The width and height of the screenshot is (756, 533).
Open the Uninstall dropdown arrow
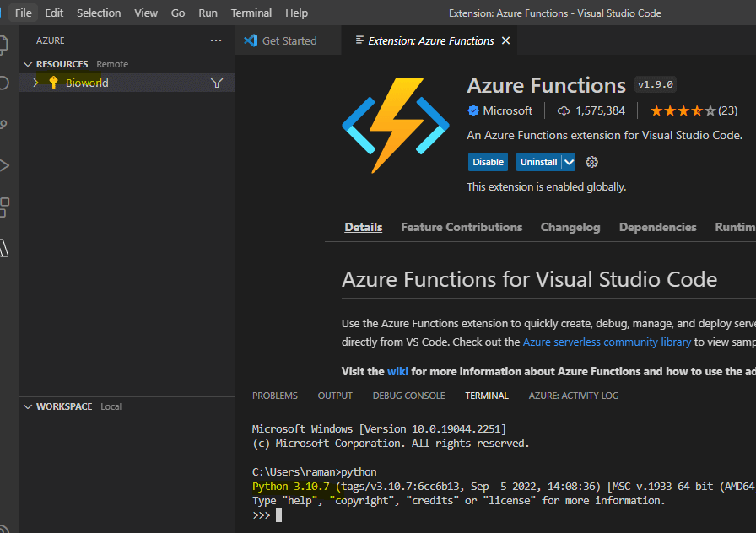pyautogui.click(x=568, y=162)
